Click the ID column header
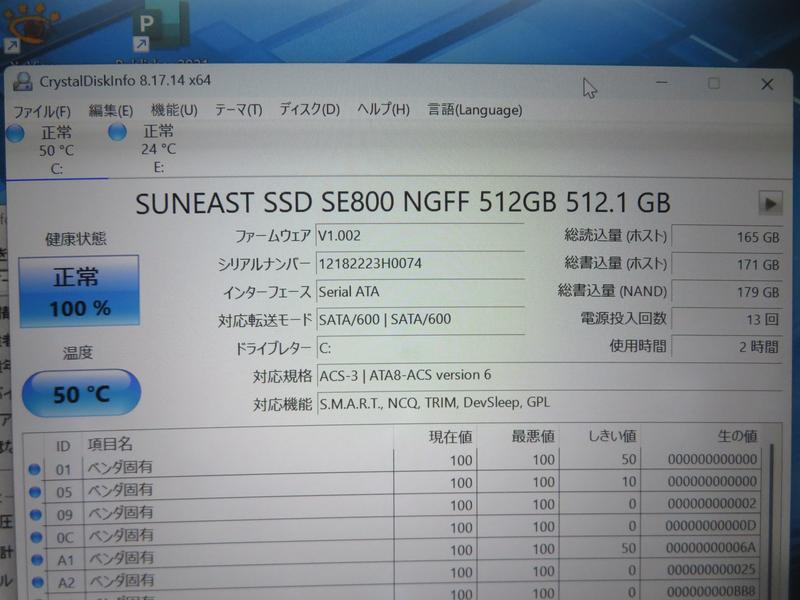This screenshot has height=600, width=800. pos(63,446)
